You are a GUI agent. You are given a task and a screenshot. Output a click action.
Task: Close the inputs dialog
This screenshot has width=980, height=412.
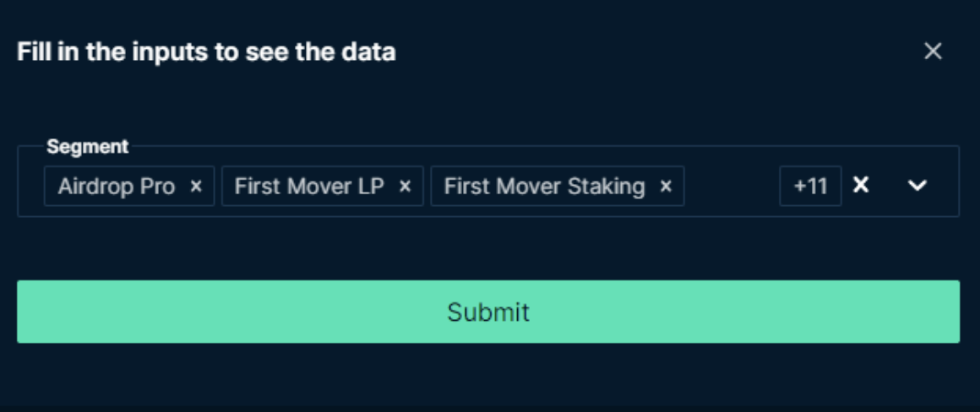tap(933, 51)
